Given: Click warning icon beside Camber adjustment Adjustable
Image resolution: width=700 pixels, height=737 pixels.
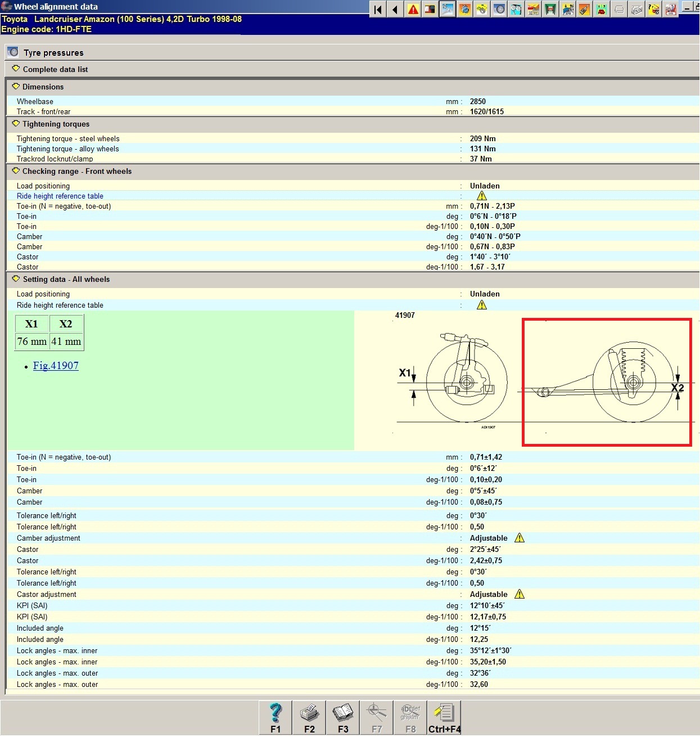Looking at the screenshot, I should [x=520, y=538].
